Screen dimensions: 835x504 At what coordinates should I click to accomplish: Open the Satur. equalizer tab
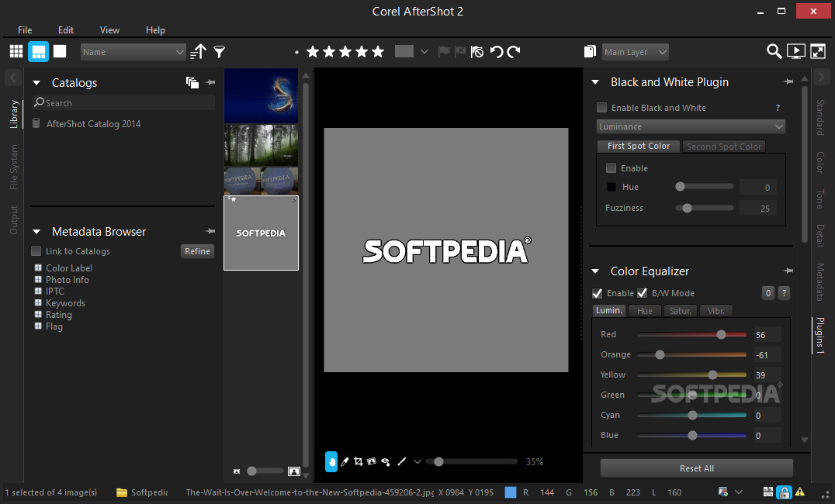(x=680, y=311)
